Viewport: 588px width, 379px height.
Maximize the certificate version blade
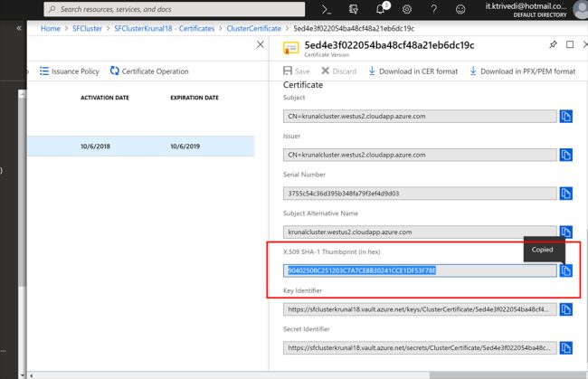(x=570, y=44)
